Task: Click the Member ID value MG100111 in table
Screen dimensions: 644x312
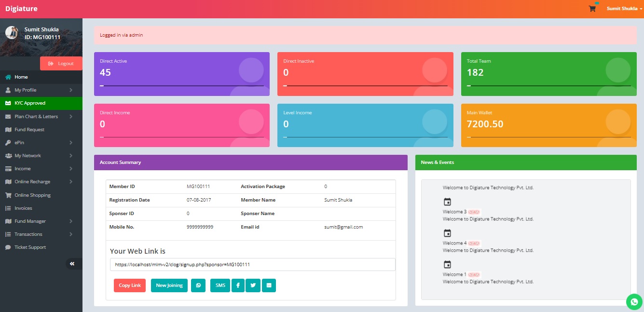Action: tap(198, 186)
